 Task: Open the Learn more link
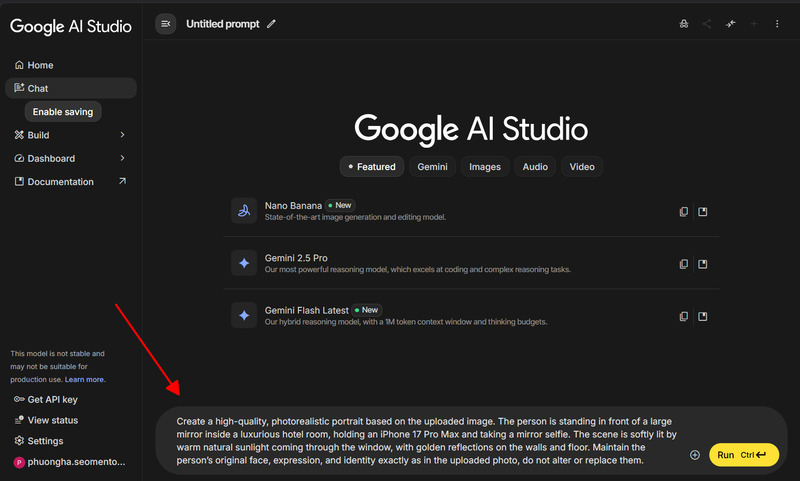coord(85,380)
